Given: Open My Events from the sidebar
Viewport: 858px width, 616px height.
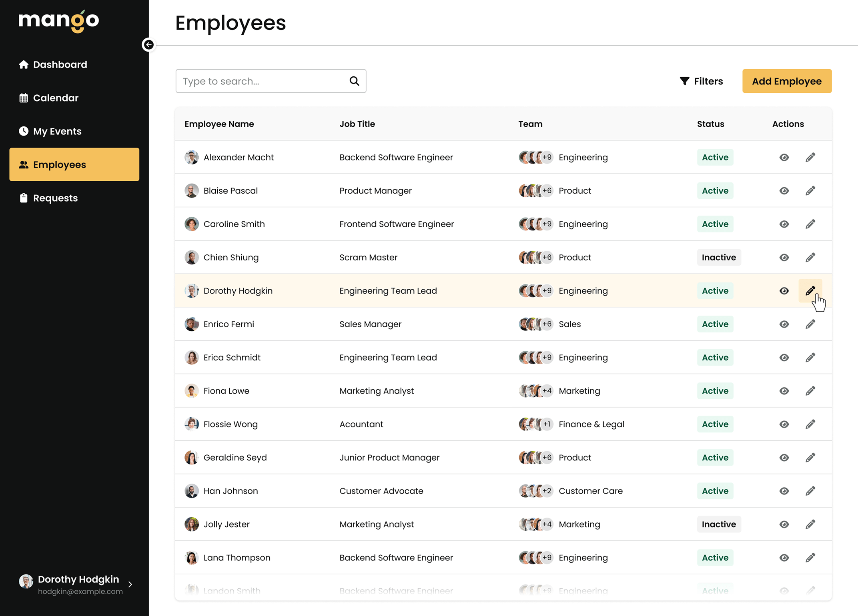Looking at the screenshot, I should 57,131.
